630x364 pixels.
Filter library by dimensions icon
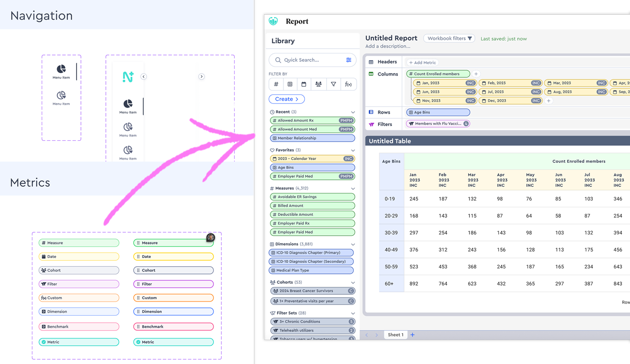click(x=290, y=84)
